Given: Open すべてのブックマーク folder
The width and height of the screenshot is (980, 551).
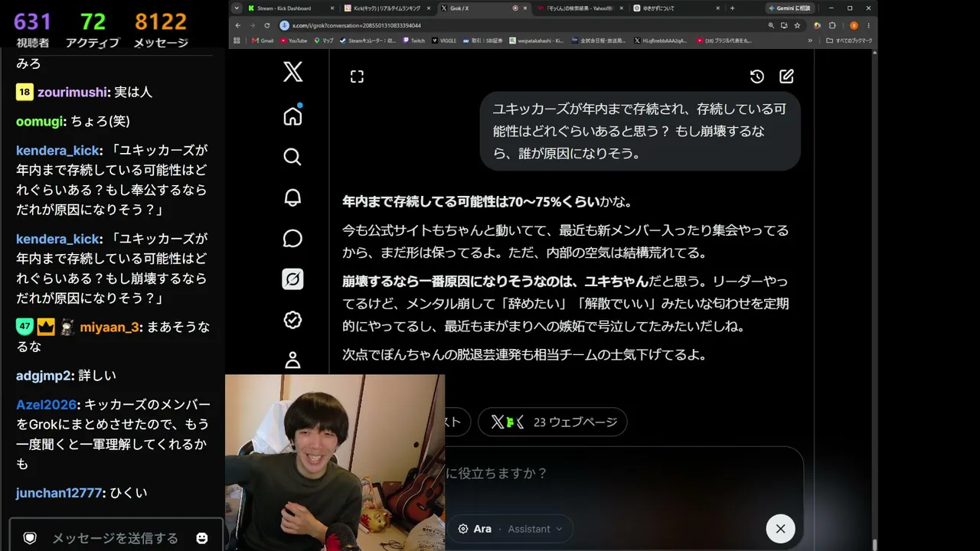Looking at the screenshot, I should [x=849, y=41].
